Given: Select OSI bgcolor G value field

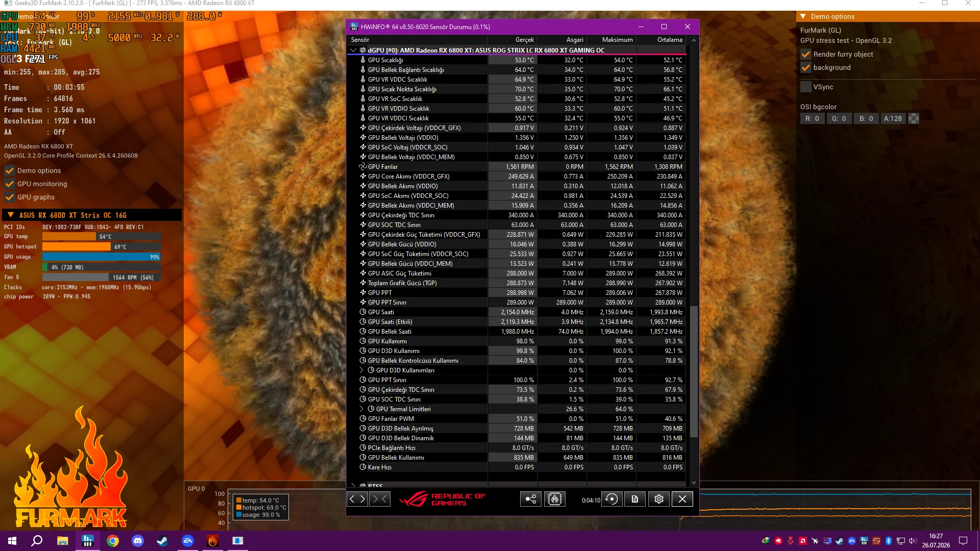Looking at the screenshot, I should pos(839,118).
